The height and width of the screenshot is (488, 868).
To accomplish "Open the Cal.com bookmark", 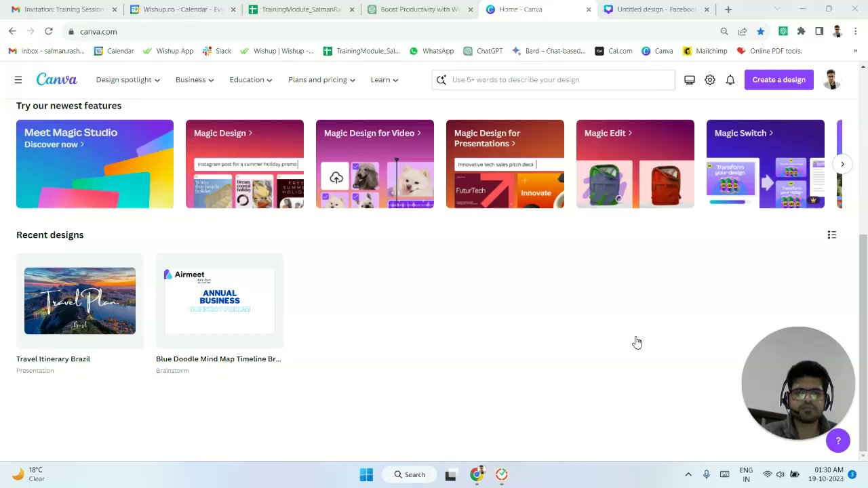I will [x=614, y=51].
